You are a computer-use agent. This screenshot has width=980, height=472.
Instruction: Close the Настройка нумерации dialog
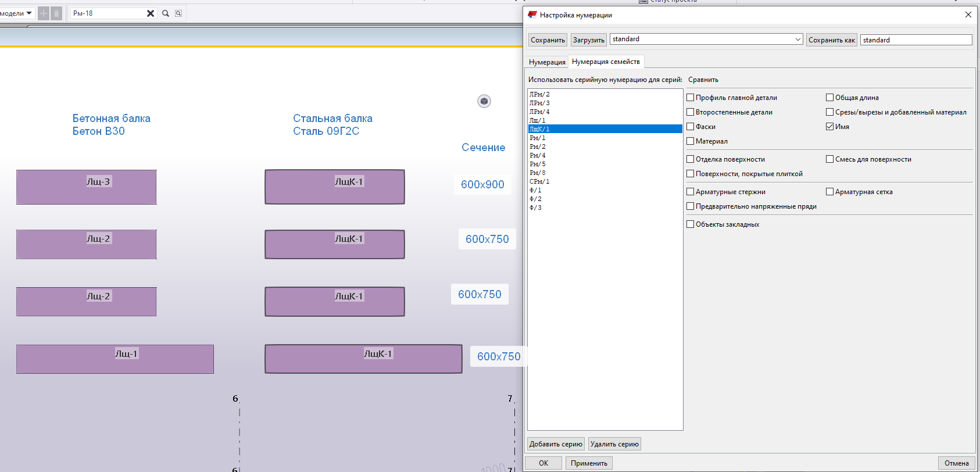coord(968,15)
